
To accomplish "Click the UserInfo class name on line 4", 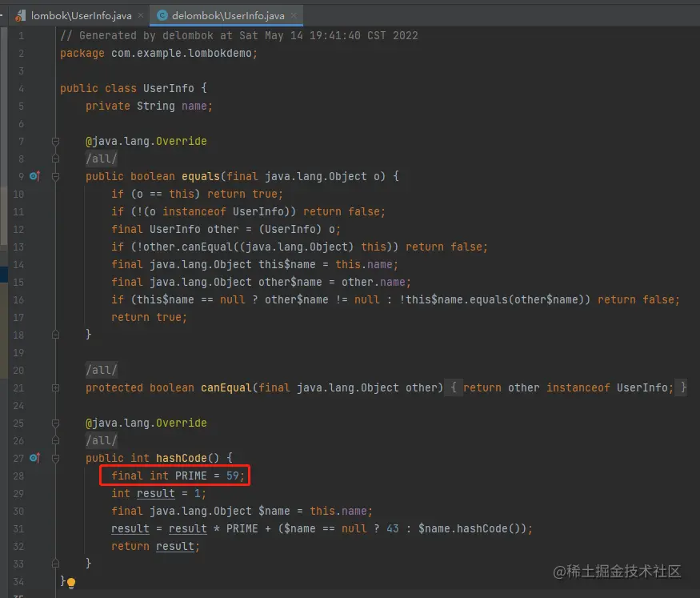I will pos(169,88).
